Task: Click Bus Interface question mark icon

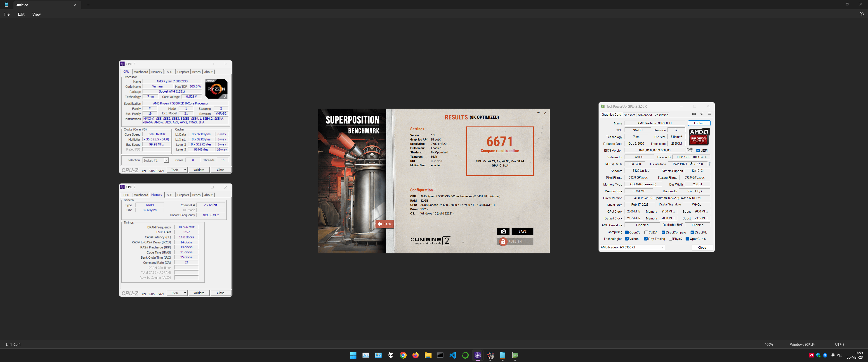Action: point(709,164)
